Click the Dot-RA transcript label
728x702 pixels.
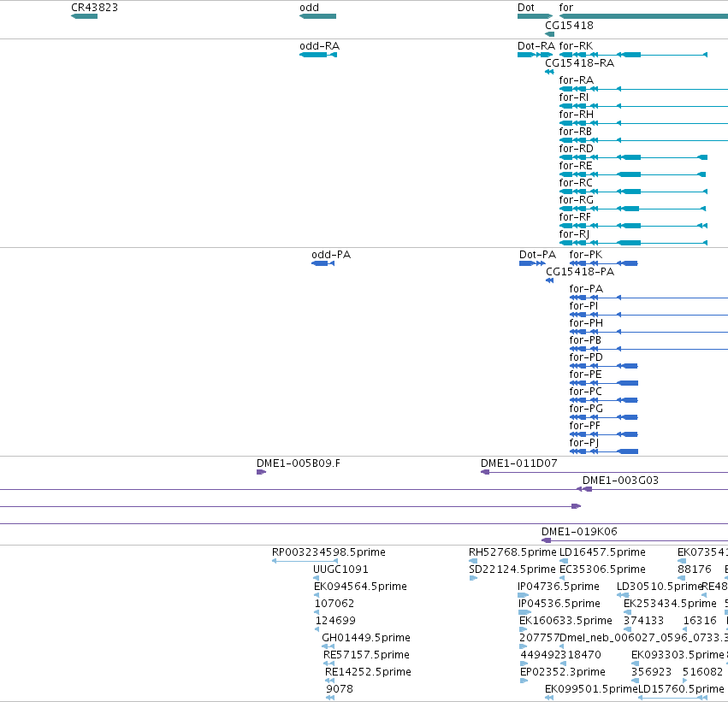pyautogui.click(x=536, y=46)
